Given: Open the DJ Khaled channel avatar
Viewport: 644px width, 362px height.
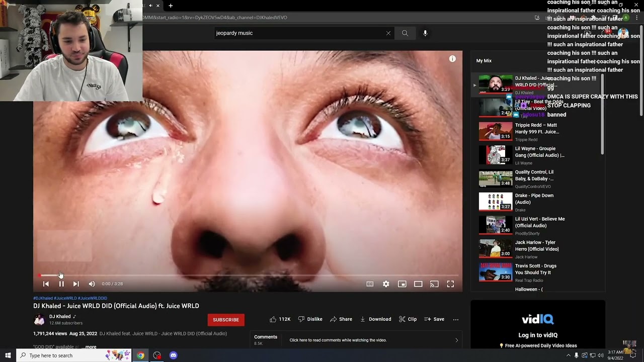Looking at the screenshot, I should pos(39,319).
